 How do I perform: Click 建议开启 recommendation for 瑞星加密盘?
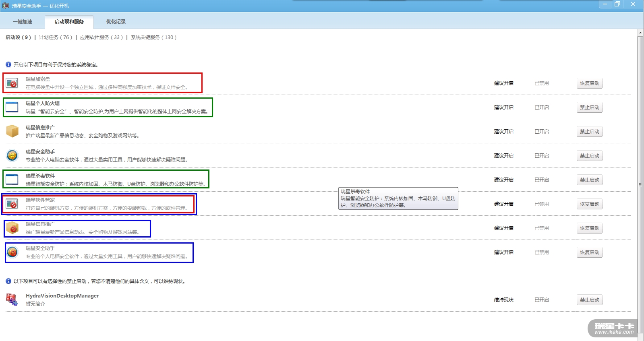(504, 83)
